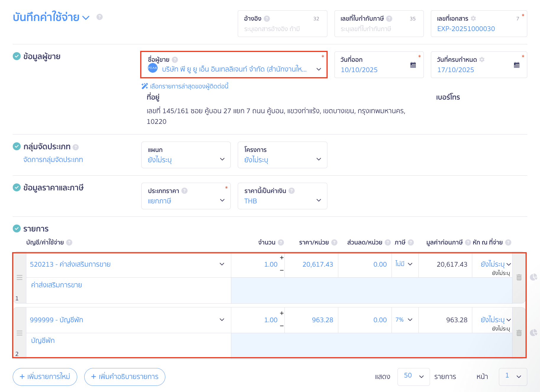Click the document number settings gear
This screenshot has height=392, width=540.
(473, 19)
